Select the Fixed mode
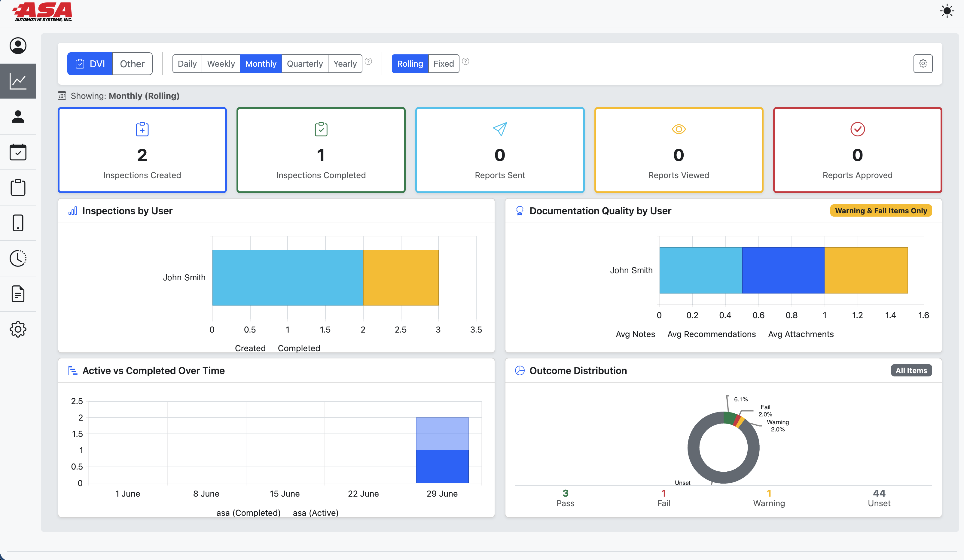This screenshot has width=964, height=560. tap(444, 63)
